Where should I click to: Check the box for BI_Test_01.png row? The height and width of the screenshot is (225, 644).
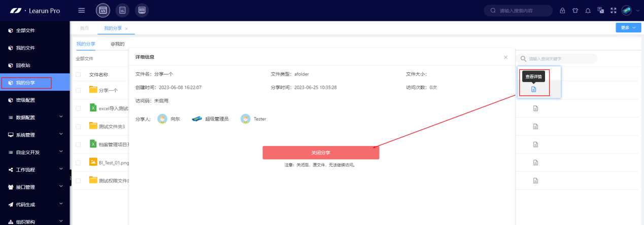[78, 163]
